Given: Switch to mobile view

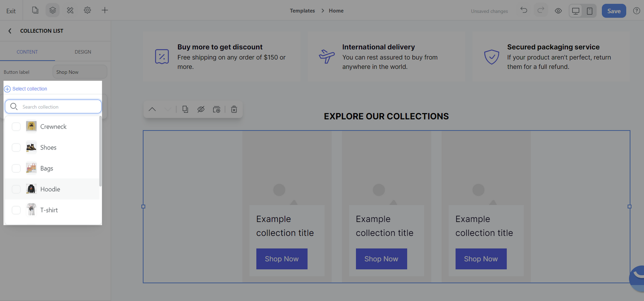Looking at the screenshot, I should [590, 11].
